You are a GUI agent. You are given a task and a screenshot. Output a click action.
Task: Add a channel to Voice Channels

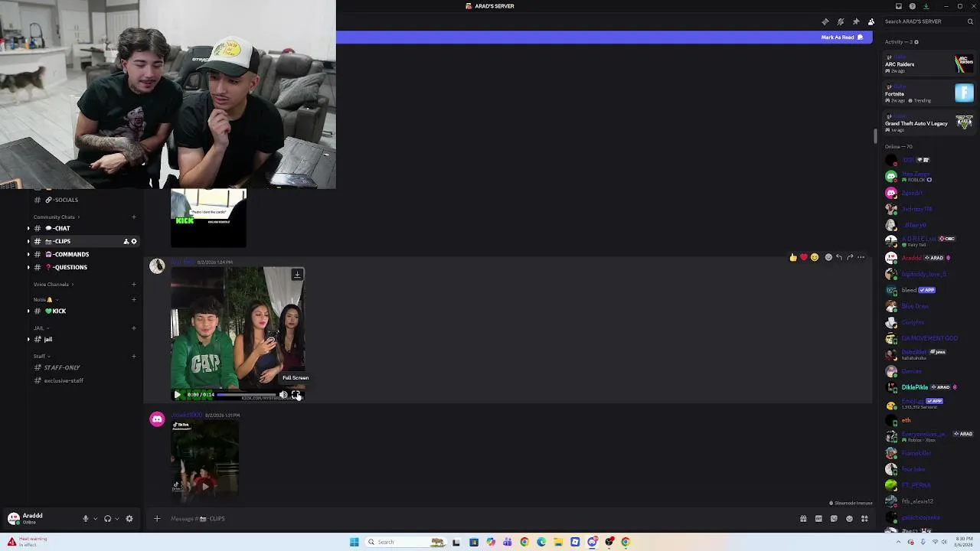[134, 284]
